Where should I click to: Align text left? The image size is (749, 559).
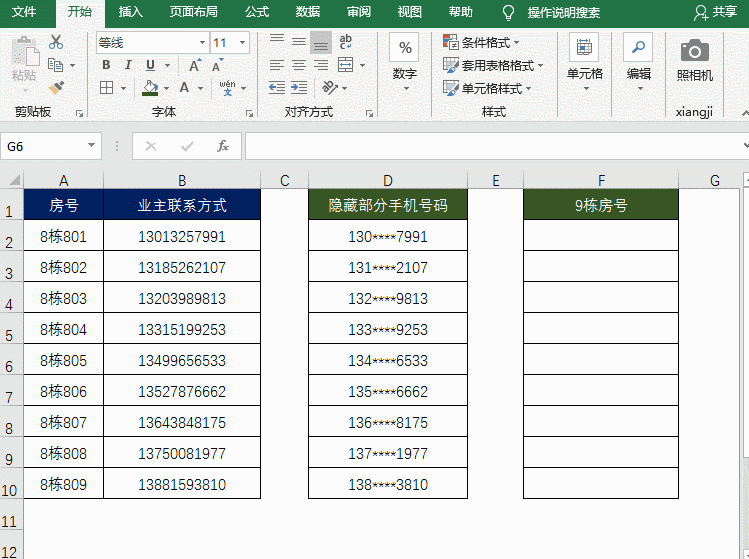[x=277, y=65]
